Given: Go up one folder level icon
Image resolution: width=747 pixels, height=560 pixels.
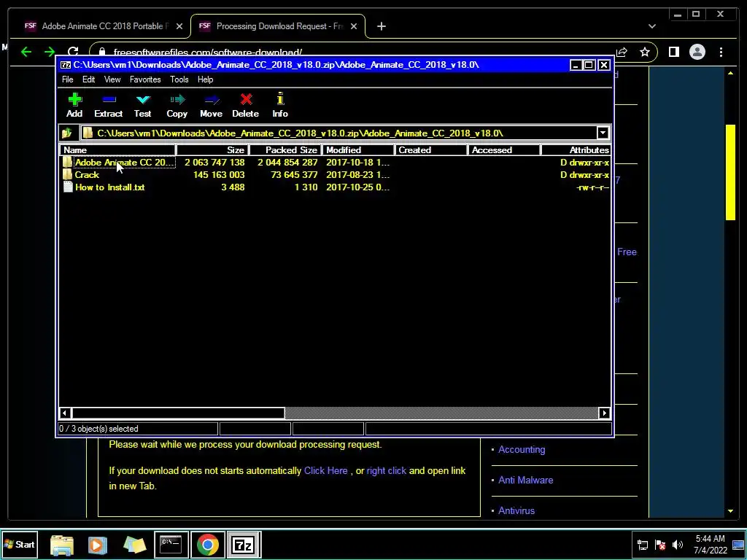Looking at the screenshot, I should tap(66, 133).
